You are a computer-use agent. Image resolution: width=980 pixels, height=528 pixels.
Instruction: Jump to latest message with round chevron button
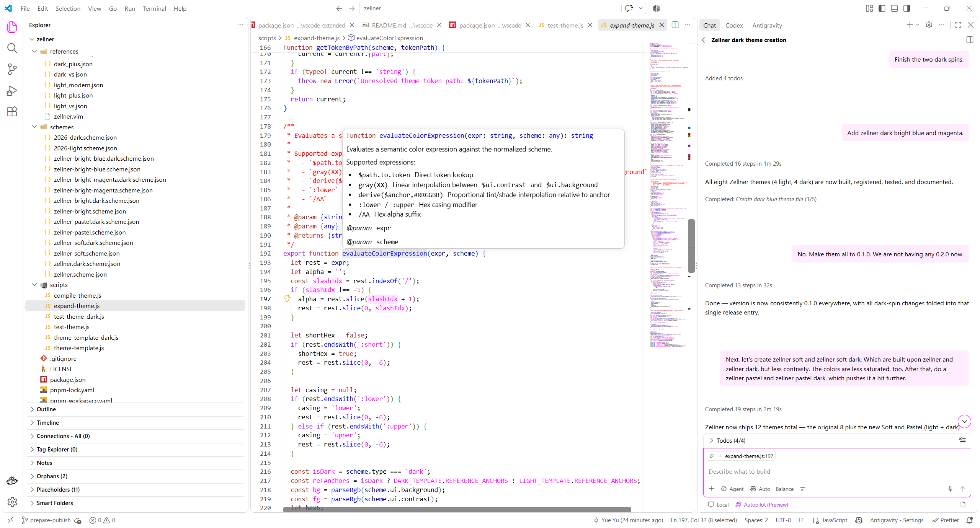pos(965,422)
